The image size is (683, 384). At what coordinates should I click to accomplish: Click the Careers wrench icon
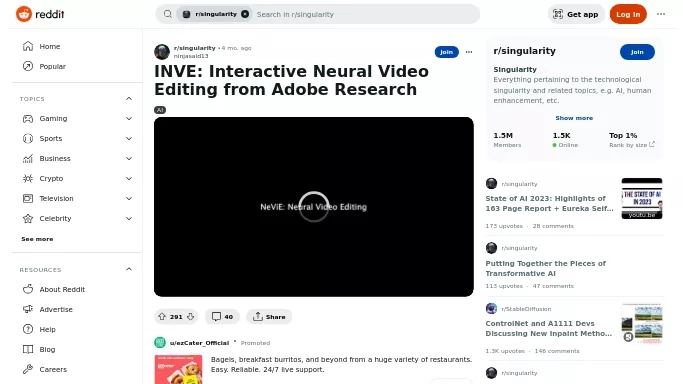(28, 369)
